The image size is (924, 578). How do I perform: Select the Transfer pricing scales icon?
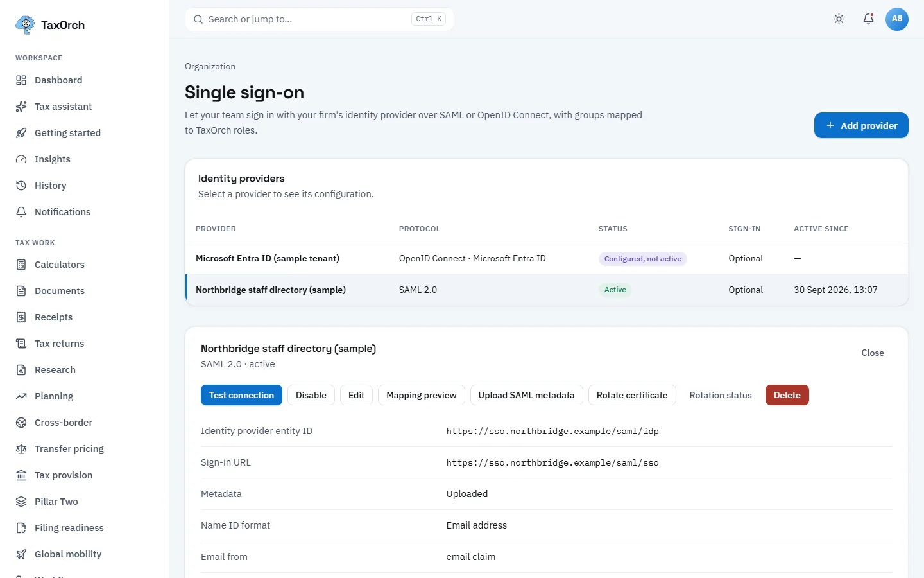click(x=21, y=449)
